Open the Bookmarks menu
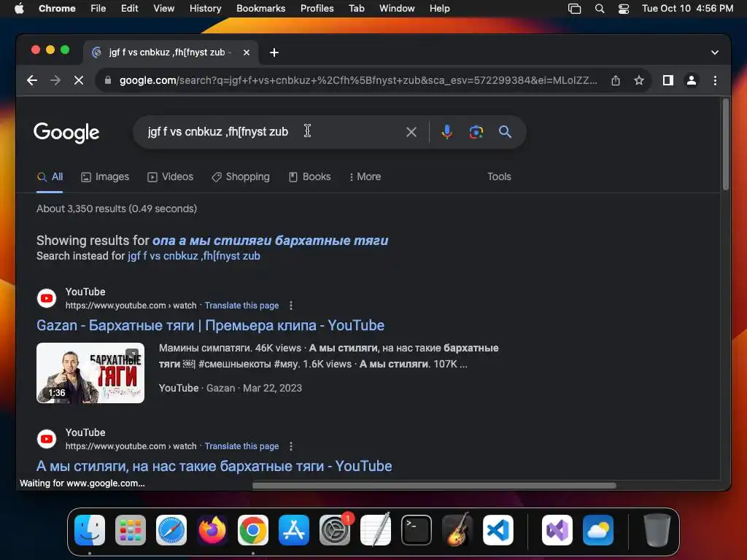 click(x=260, y=9)
